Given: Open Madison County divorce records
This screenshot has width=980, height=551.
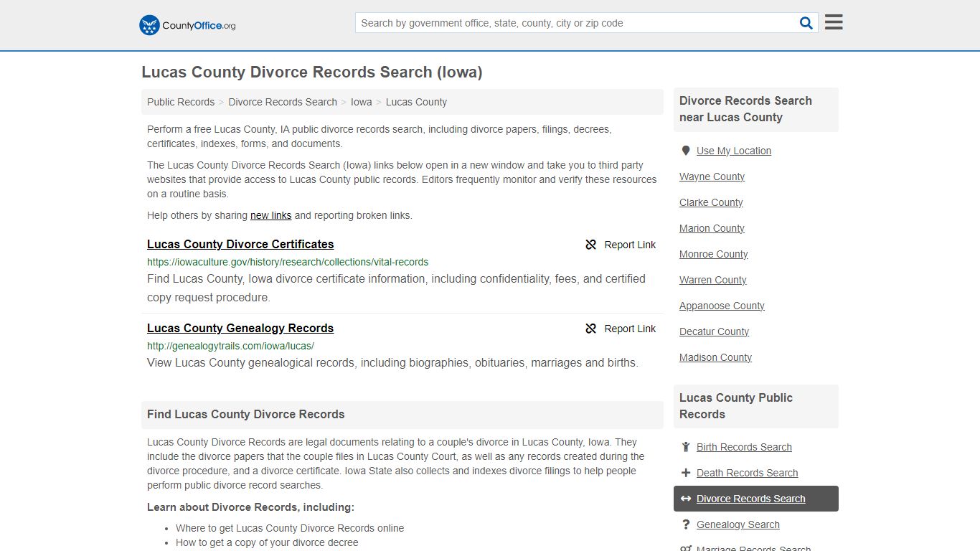Looking at the screenshot, I should point(715,357).
